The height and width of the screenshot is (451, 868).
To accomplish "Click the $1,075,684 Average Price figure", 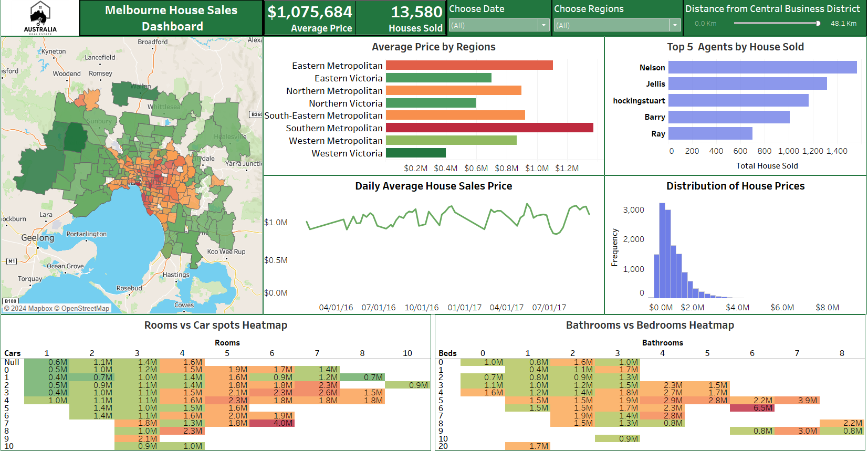I will (309, 12).
